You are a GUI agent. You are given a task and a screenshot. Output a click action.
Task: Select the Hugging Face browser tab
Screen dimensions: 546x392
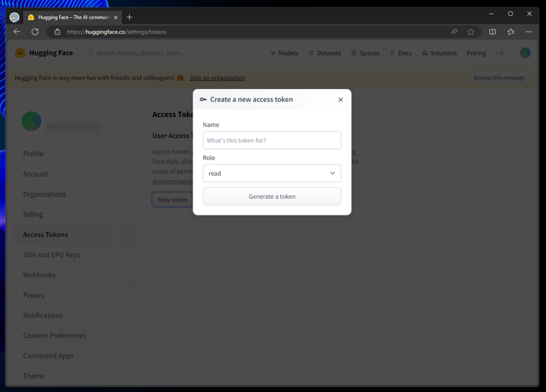(73, 17)
